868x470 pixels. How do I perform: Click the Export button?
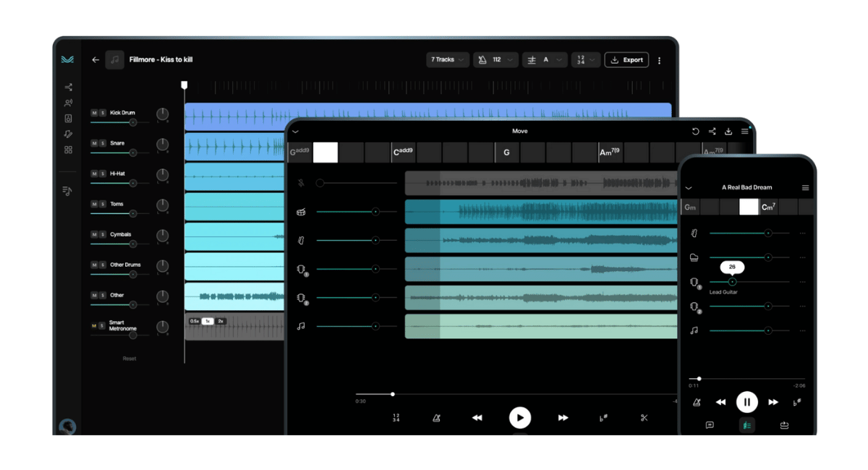click(626, 60)
